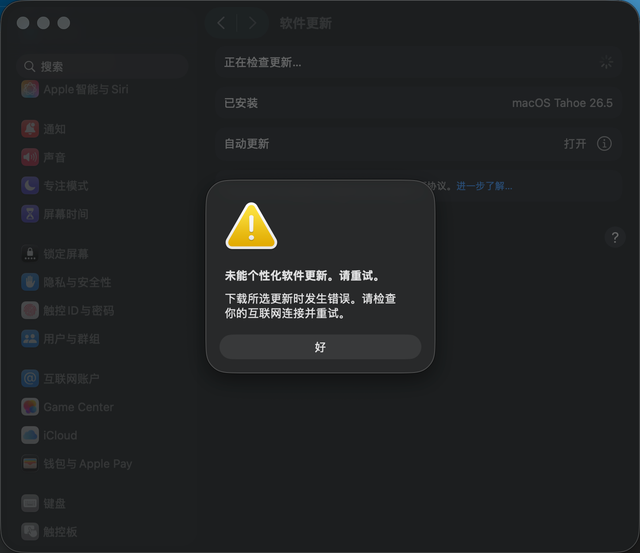Click the 锁定屏幕 lock icon
The width and height of the screenshot is (640, 553).
coord(30,254)
